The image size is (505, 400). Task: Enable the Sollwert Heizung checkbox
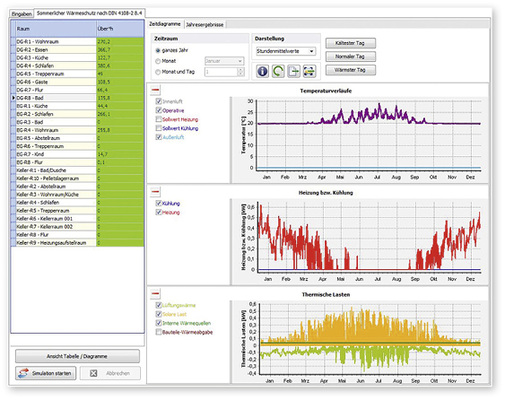tap(159, 119)
